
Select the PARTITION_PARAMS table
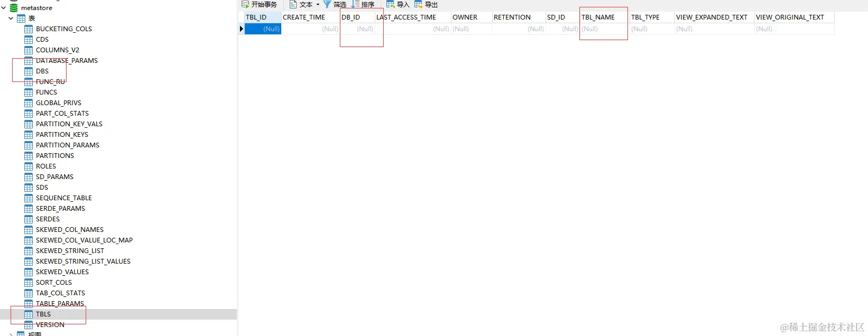pyautogui.click(x=68, y=145)
